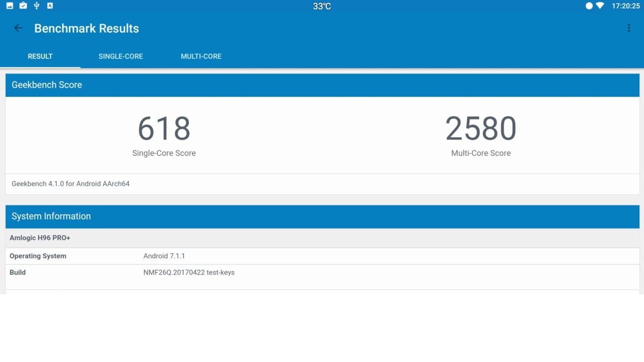Click the Single-Core Score of 618
The image size is (644, 362).
164,129
